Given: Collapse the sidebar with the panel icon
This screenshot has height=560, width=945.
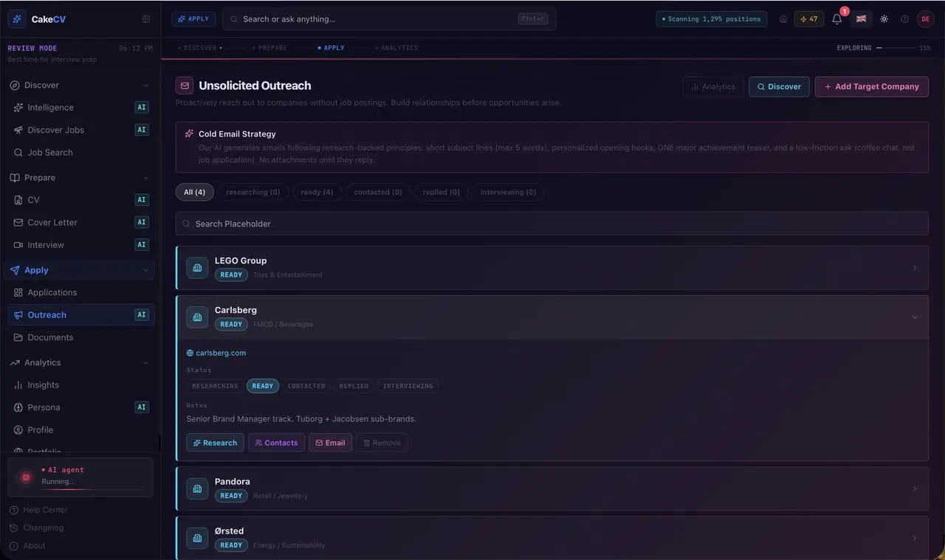Looking at the screenshot, I should 146,19.
